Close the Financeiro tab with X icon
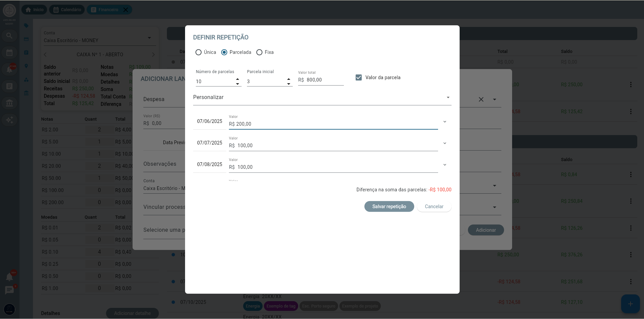This screenshot has width=644, height=319. click(126, 10)
